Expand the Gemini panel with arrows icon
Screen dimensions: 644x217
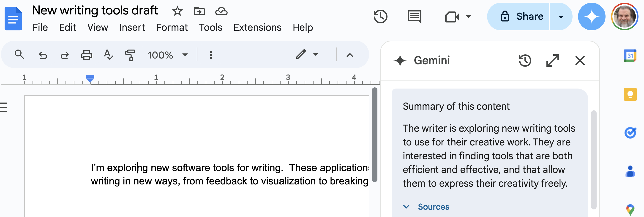point(552,61)
